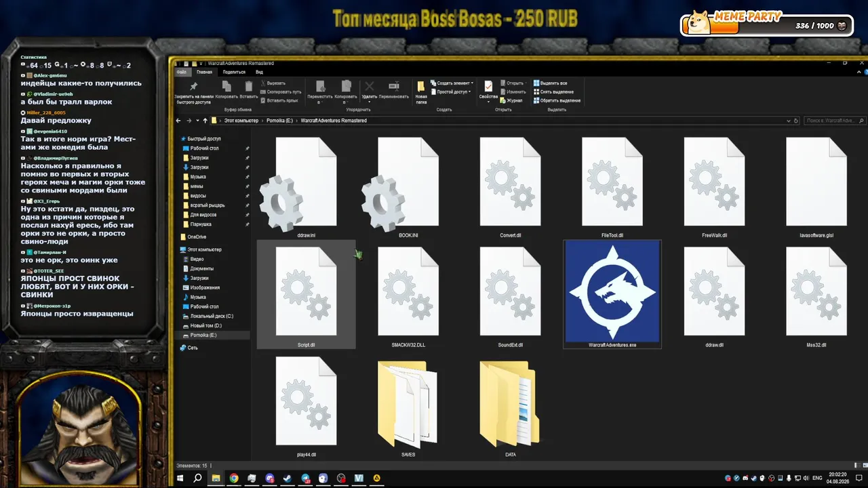Open Сеть in the sidebar
Screen dimensions: 868x488
(x=189, y=348)
